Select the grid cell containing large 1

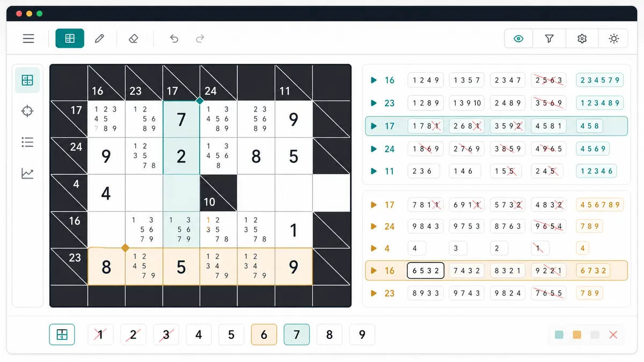294,230
